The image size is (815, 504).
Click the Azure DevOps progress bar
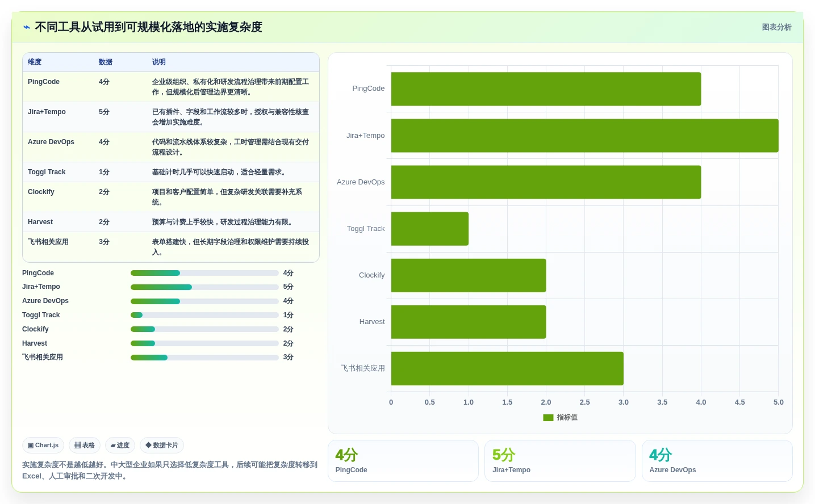pyautogui.click(x=204, y=301)
